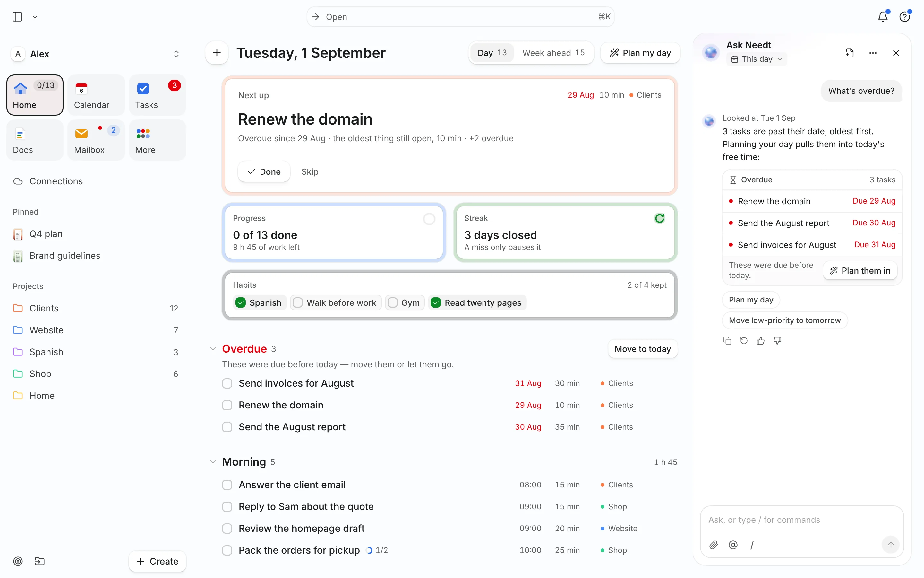Screen dimensions: 924x578
Task: Focus the Ask Needt message input
Action: pos(802,520)
